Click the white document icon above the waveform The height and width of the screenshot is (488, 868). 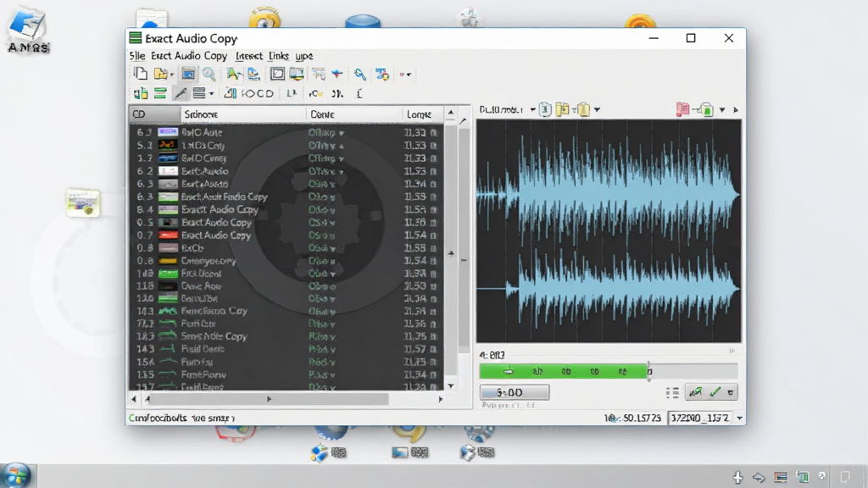(x=545, y=109)
